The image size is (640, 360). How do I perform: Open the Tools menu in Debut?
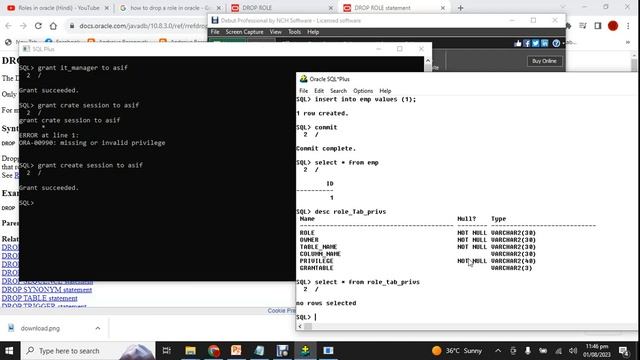[x=294, y=32]
